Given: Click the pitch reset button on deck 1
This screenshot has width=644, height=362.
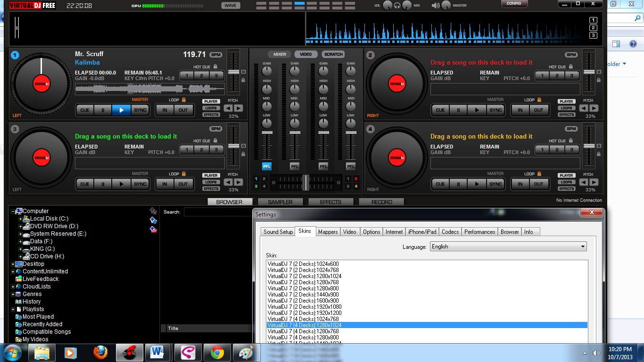Looking at the screenshot, I should [x=243, y=72].
